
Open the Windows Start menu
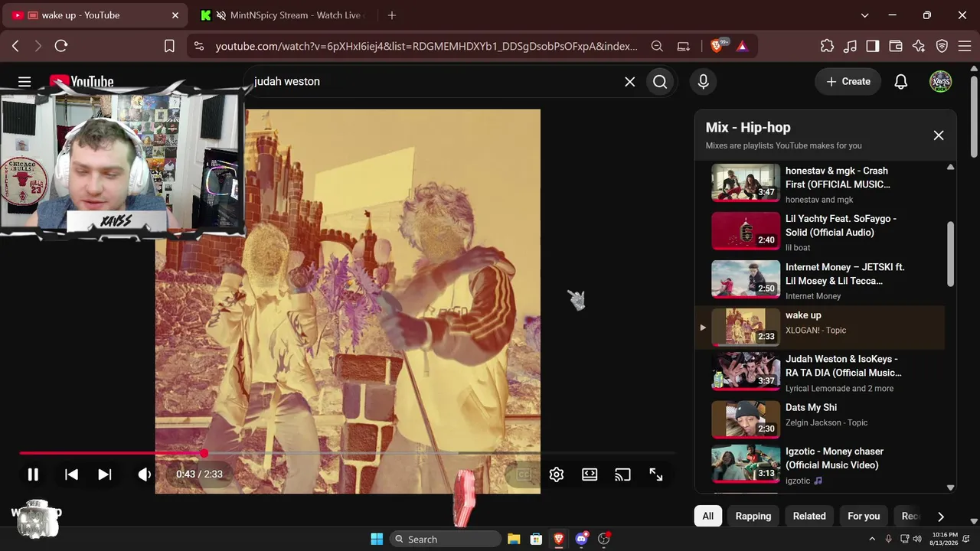pyautogui.click(x=377, y=539)
